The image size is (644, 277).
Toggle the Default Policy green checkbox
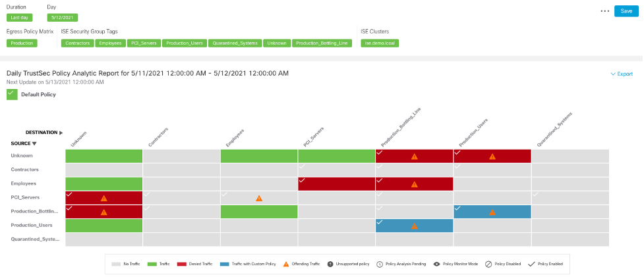[12, 94]
